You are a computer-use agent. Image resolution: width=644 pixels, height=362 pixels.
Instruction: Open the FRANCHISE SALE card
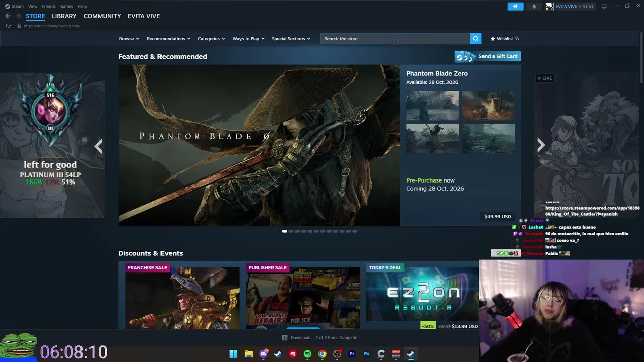(x=183, y=296)
